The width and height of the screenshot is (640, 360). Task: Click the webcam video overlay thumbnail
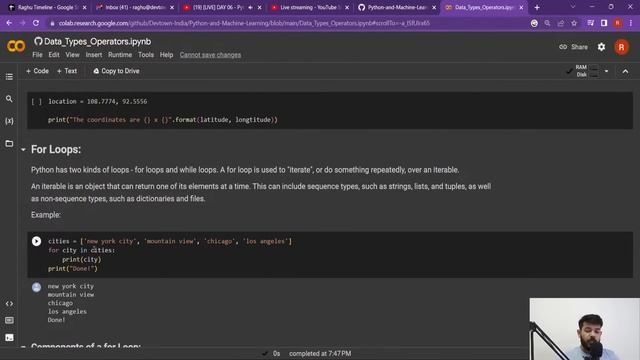click(584, 329)
